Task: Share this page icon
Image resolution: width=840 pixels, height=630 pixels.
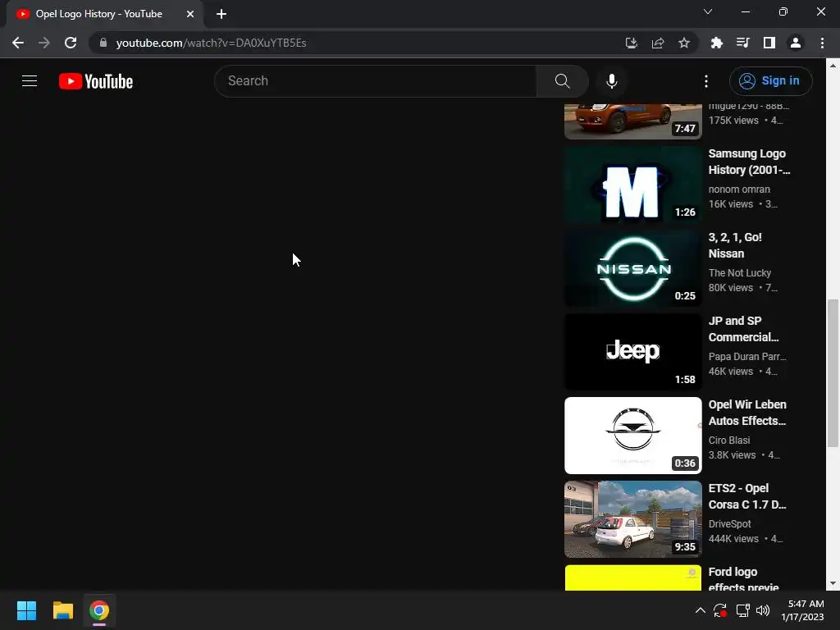Action: click(x=658, y=43)
